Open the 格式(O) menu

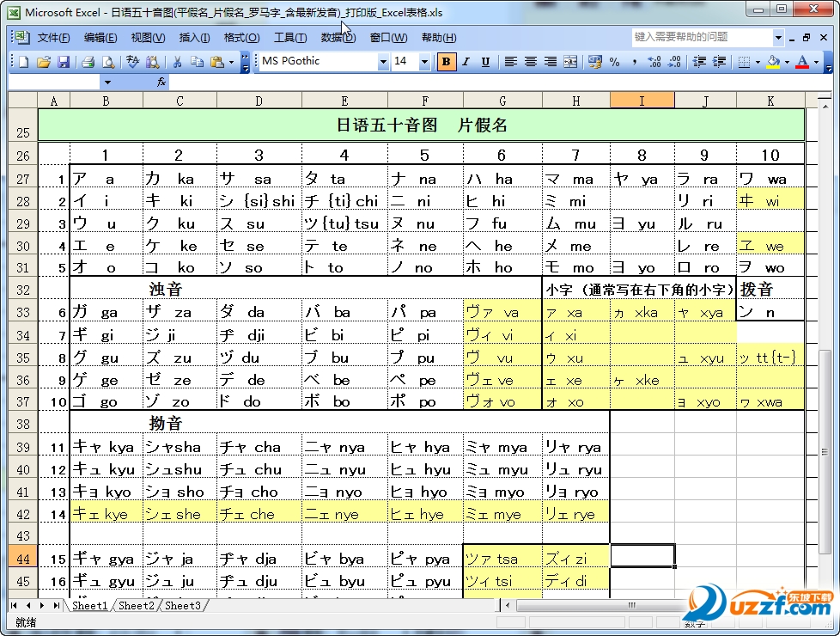pos(241,38)
